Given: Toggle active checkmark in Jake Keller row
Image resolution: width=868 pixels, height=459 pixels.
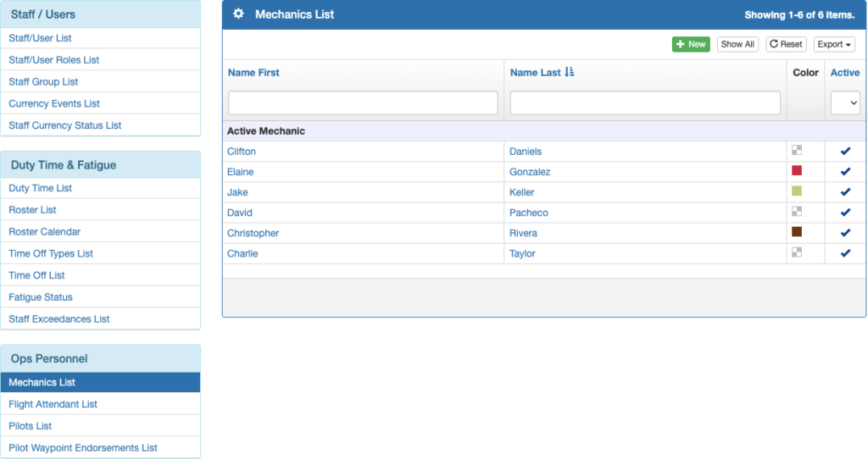Looking at the screenshot, I should 845,192.
